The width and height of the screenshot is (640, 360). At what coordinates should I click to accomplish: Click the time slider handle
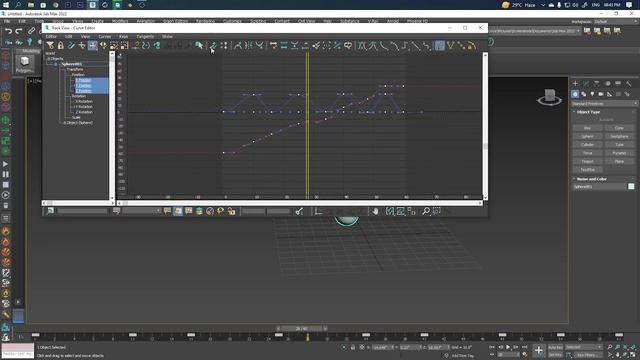coord(302,328)
